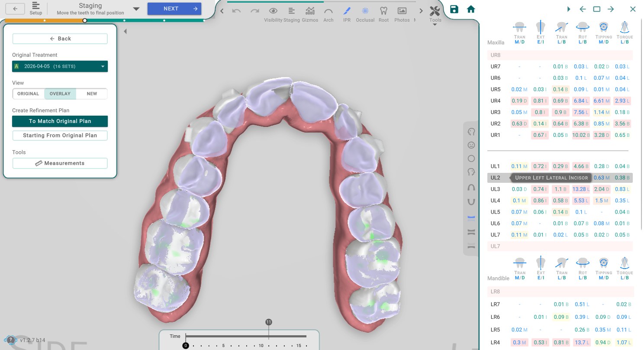This screenshot has width=644, height=350.
Task: Select the UR4 row label
Action: (x=496, y=101)
